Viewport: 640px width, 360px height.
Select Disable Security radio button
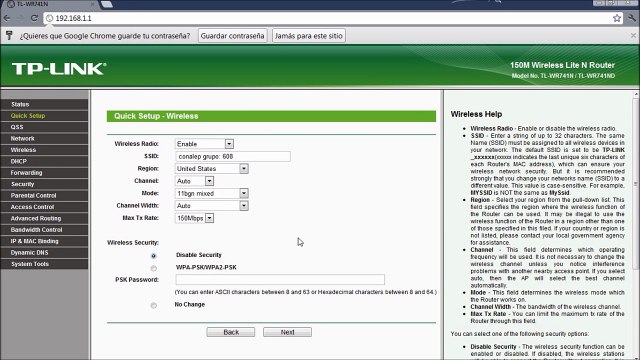click(153, 256)
